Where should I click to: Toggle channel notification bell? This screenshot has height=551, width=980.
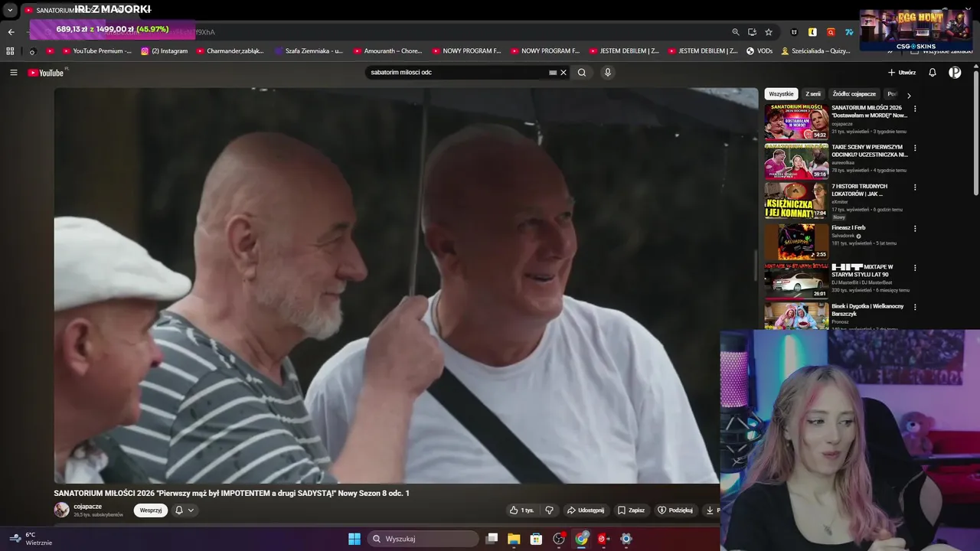pos(179,510)
